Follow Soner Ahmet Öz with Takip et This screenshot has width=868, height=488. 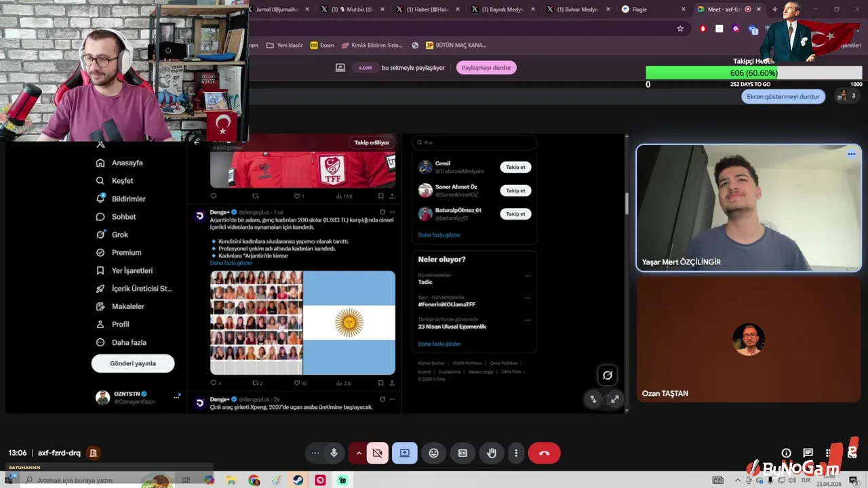pos(515,190)
